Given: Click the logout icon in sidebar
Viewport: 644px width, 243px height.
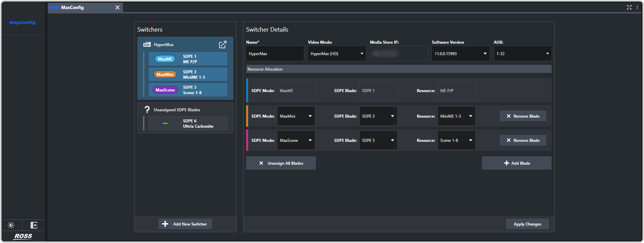Looking at the screenshot, I should click(x=34, y=225).
